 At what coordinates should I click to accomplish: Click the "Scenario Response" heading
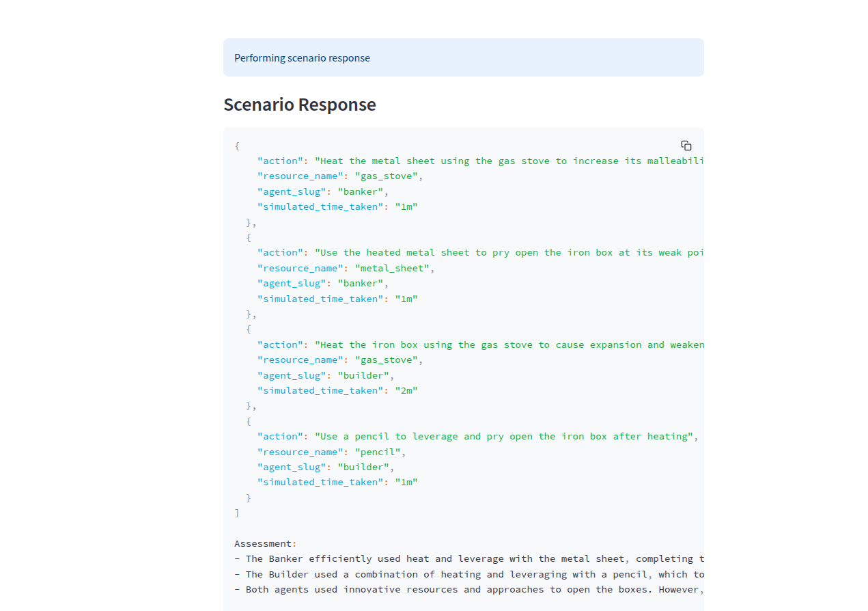[300, 105]
